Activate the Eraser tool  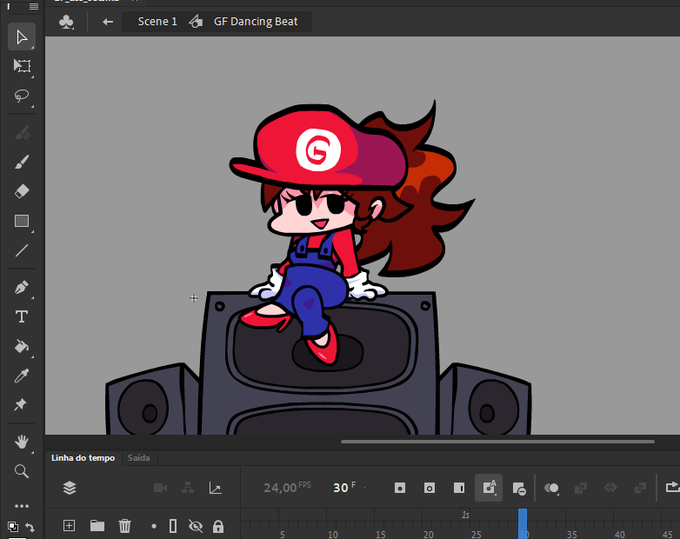(x=22, y=191)
